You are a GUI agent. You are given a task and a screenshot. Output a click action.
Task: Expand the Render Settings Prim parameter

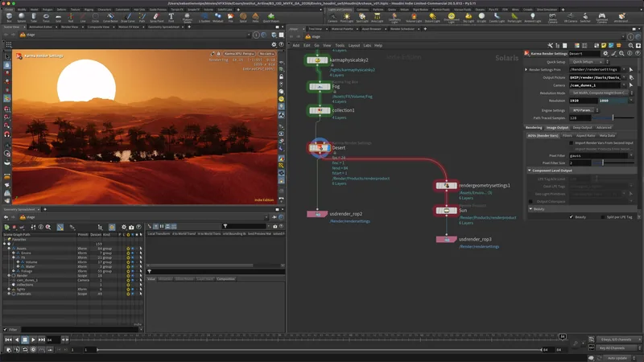(526, 69)
